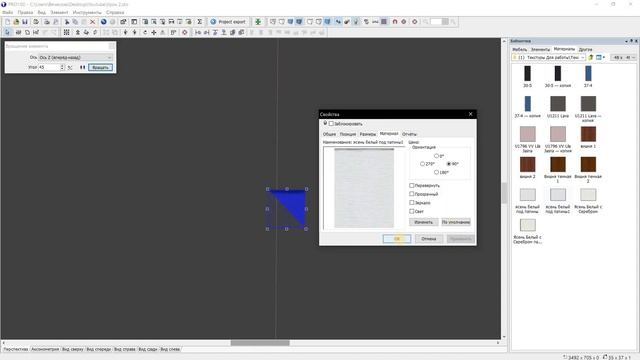This screenshot has width=640, height=360.
Task: Click the rotation angle stepper arrows
Action: (x=62, y=67)
